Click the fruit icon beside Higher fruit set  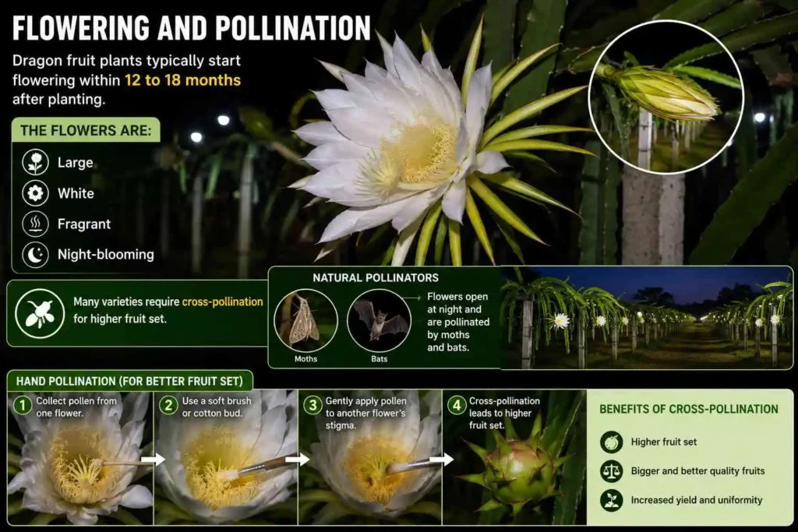pyautogui.click(x=611, y=442)
